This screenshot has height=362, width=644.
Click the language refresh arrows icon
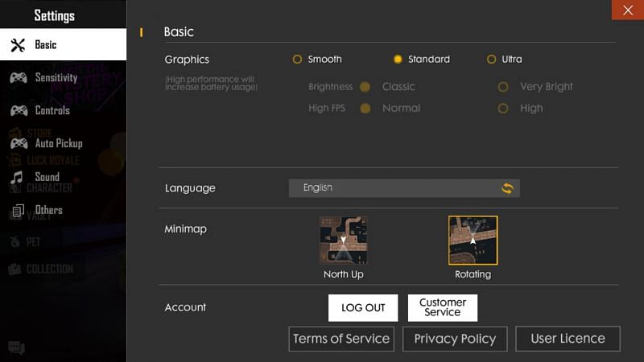coord(507,188)
